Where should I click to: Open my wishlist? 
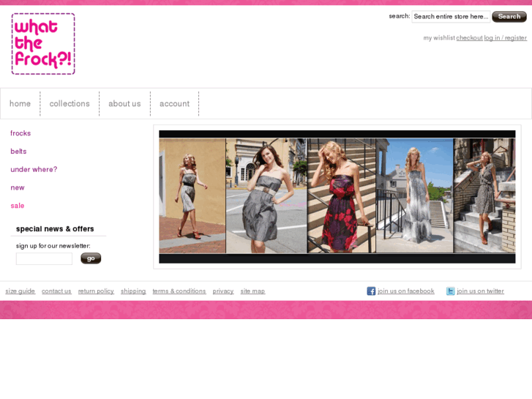point(439,37)
